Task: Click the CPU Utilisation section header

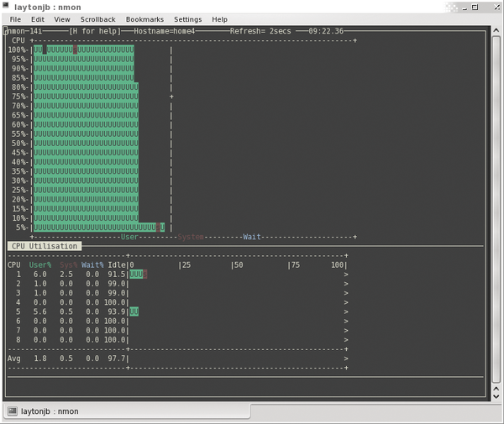Action: tap(45, 246)
